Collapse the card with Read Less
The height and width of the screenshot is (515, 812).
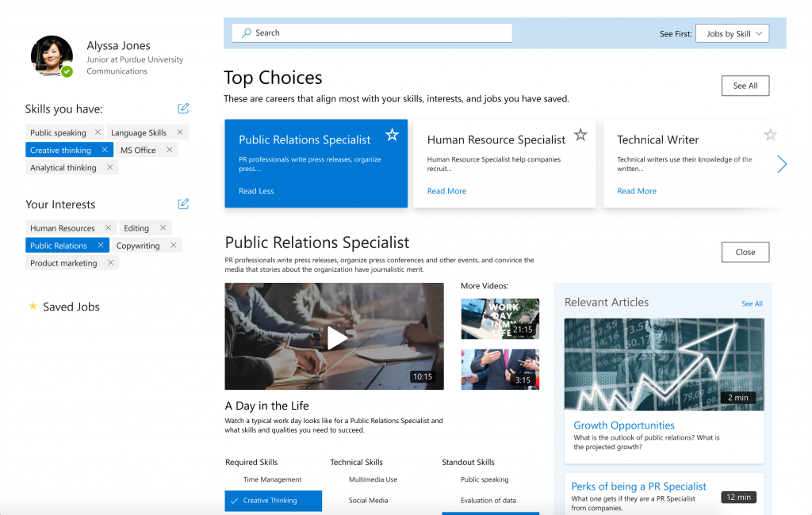click(x=256, y=191)
